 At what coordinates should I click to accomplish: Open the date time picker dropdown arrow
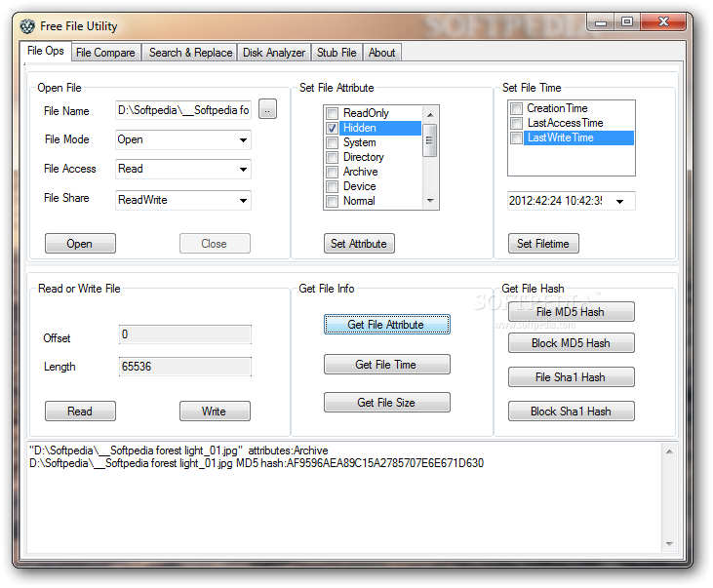[619, 201]
